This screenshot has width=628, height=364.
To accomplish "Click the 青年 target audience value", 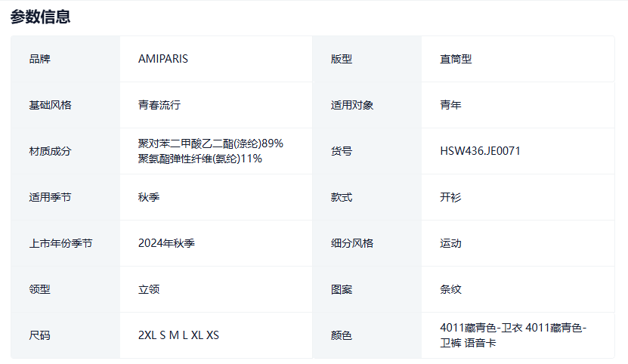I will click(450, 105).
